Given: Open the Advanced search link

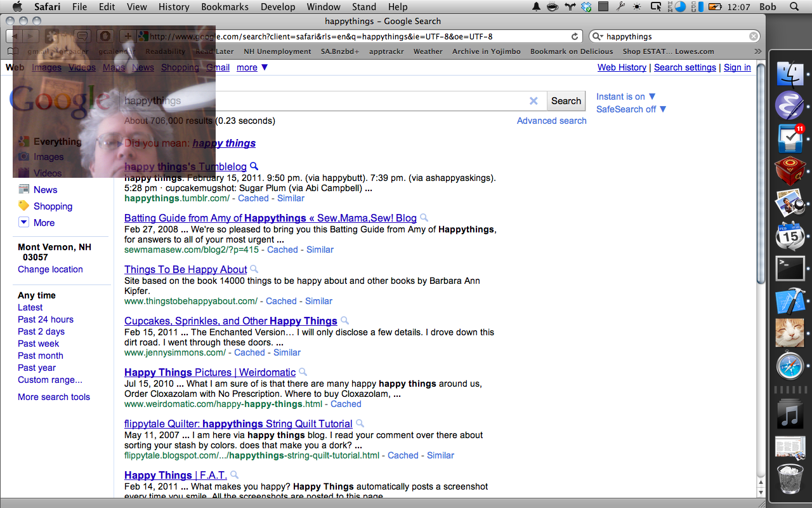Looking at the screenshot, I should [x=551, y=121].
